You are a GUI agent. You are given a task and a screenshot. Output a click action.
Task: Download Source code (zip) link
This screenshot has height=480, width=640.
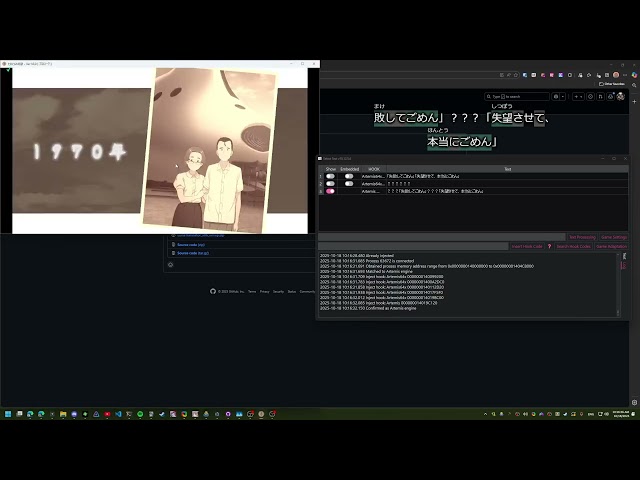point(191,245)
